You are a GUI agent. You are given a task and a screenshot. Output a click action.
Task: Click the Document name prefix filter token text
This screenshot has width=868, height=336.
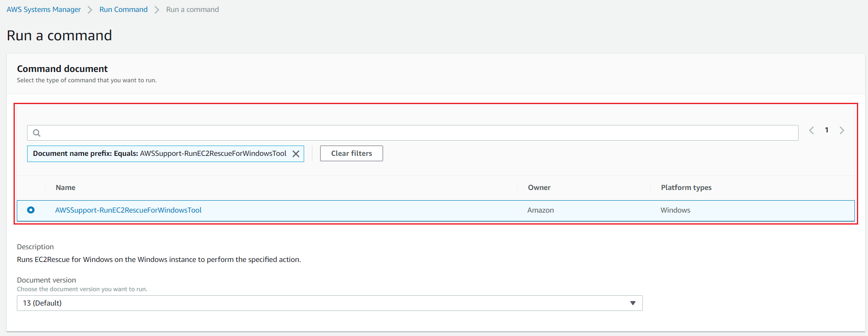tap(159, 153)
